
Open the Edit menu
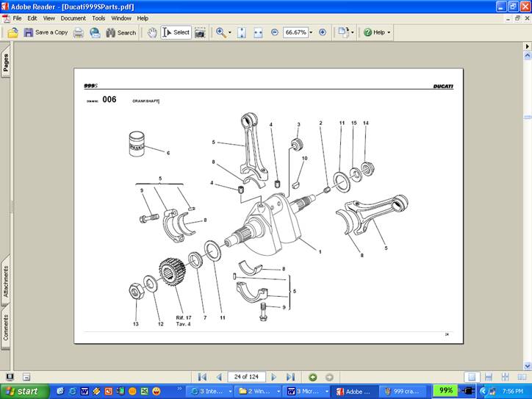coord(32,18)
